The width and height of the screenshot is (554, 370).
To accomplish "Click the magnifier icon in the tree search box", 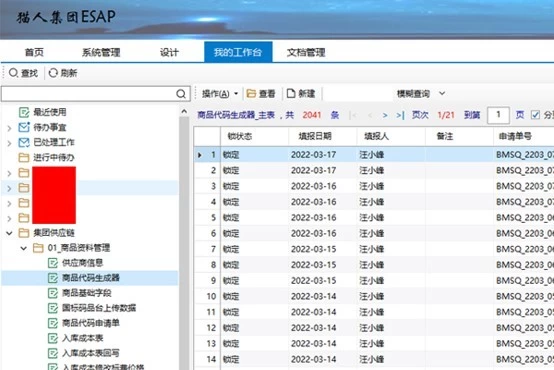I will tap(181, 94).
